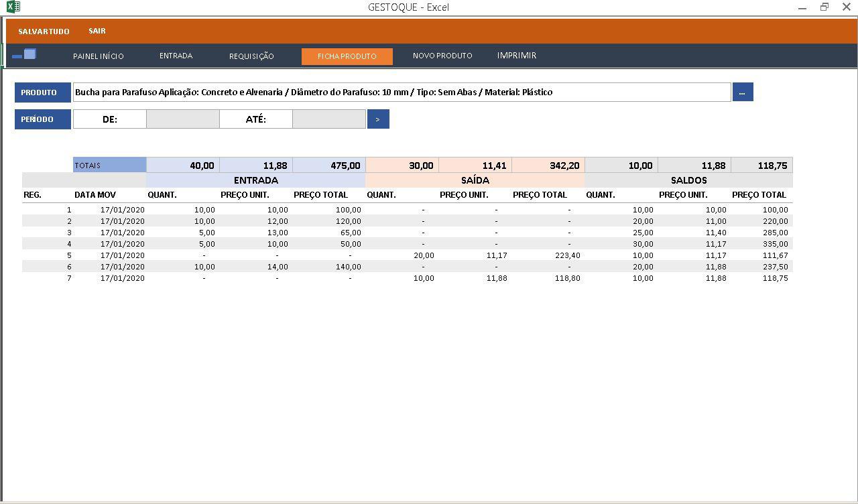Click the blue toggle icon beside Painel Início

tap(24, 55)
